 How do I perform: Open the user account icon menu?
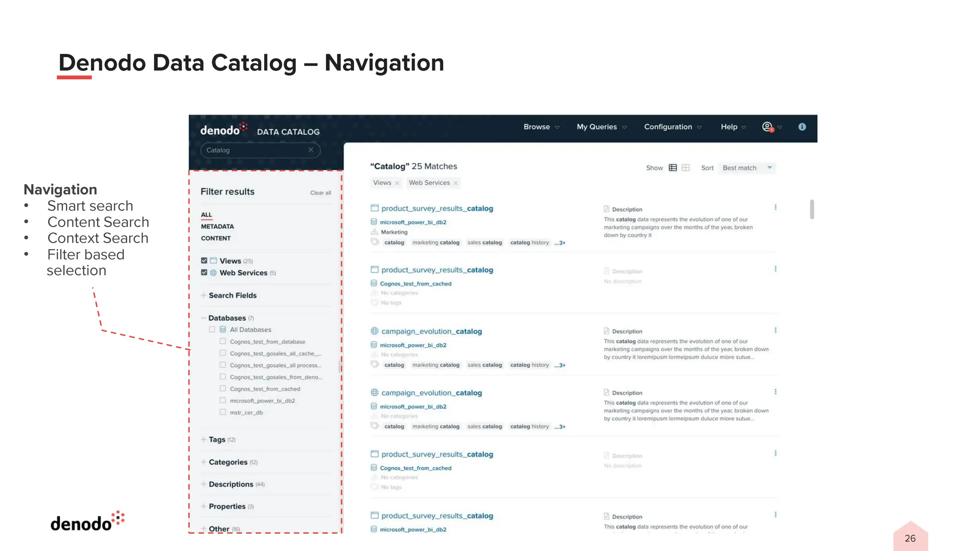[768, 127]
